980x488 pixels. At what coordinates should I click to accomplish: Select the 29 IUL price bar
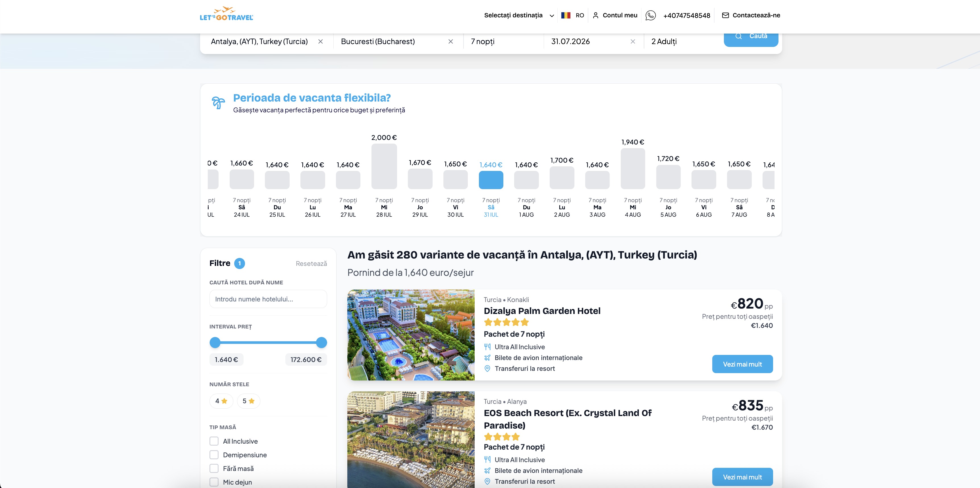[x=420, y=179]
